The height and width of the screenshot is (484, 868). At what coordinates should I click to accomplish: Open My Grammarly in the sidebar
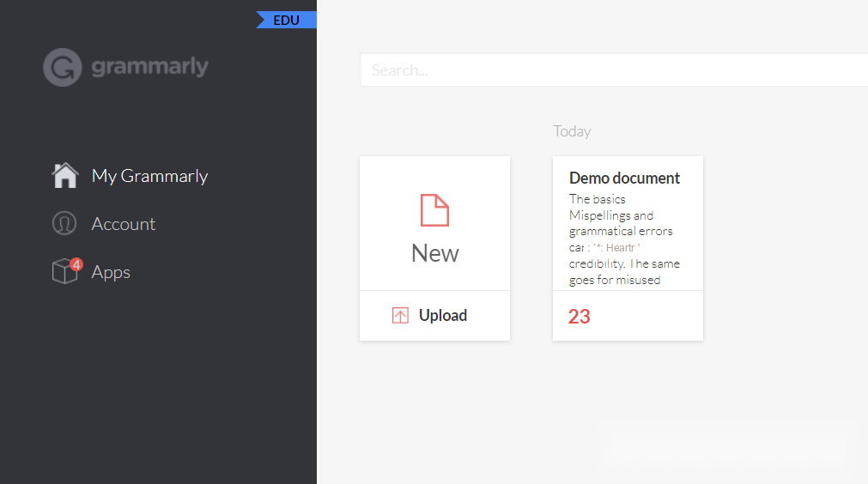pyautogui.click(x=149, y=176)
